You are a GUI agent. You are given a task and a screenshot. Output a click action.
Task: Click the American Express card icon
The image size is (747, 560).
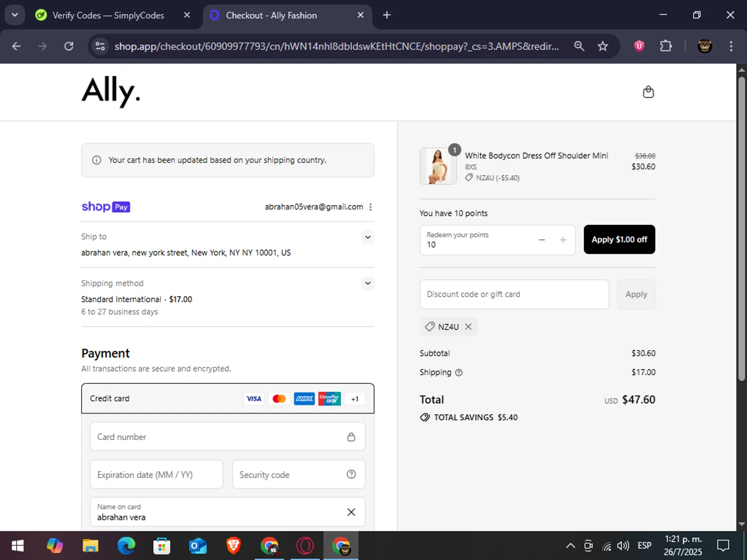coord(304,399)
